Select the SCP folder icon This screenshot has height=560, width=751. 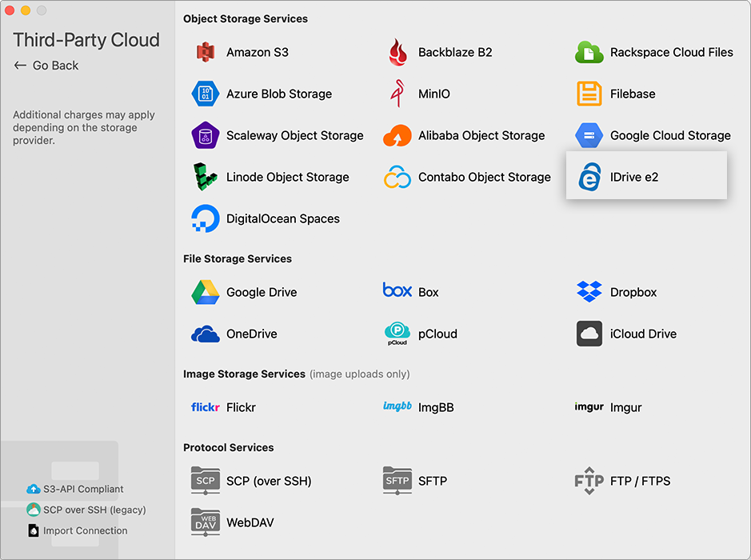pyautogui.click(x=206, y=481)
